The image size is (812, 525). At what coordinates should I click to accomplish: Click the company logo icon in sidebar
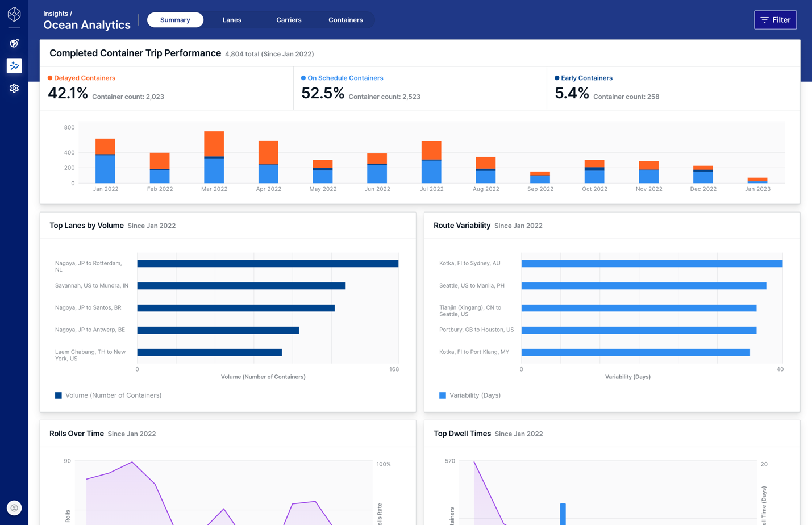click(x=14, y=14)
